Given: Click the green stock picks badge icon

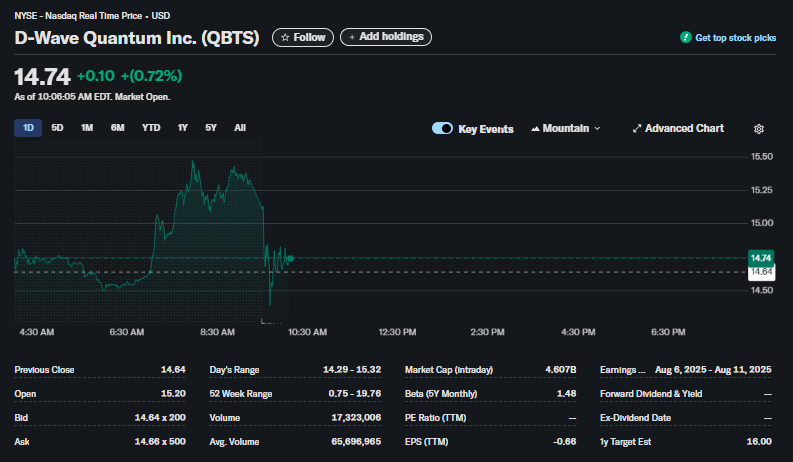Looking at the screenshot, I should [686, 37].
